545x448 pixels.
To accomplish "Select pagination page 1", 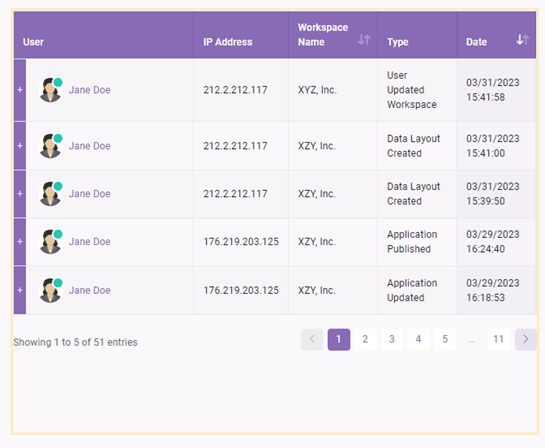I will click(x=339, y=339).
